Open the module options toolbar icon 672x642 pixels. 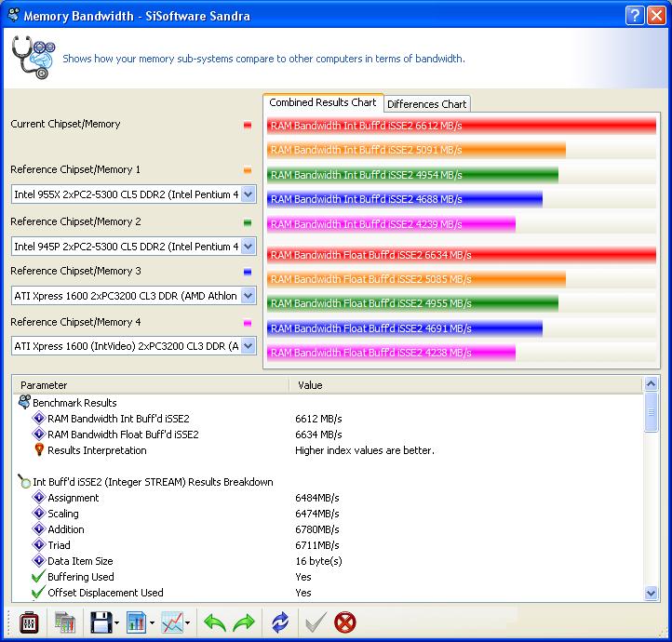[x=29, y=622]
